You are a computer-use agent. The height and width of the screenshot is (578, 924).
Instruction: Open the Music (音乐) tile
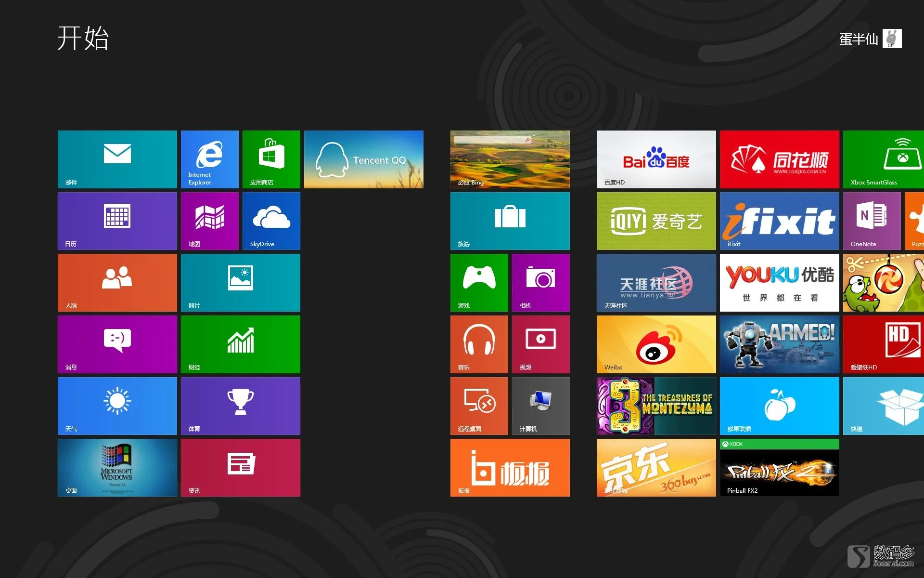coord(479,344)
